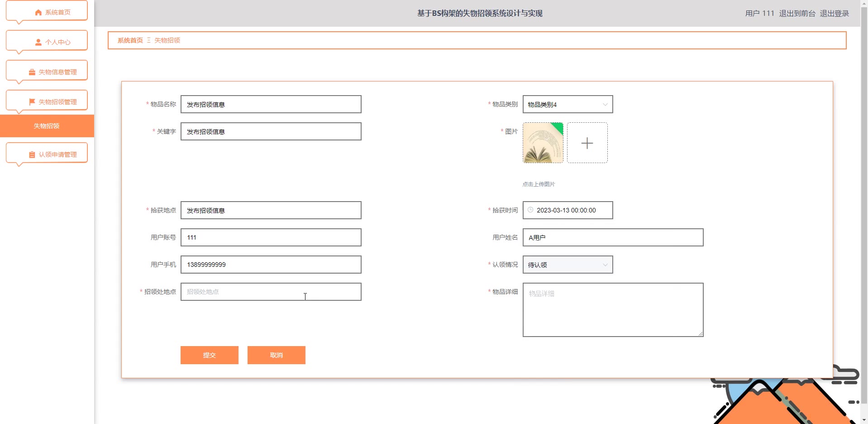Click 退出到前台 in the header
This screenshot has height=424, width=868.
point(797,14)
